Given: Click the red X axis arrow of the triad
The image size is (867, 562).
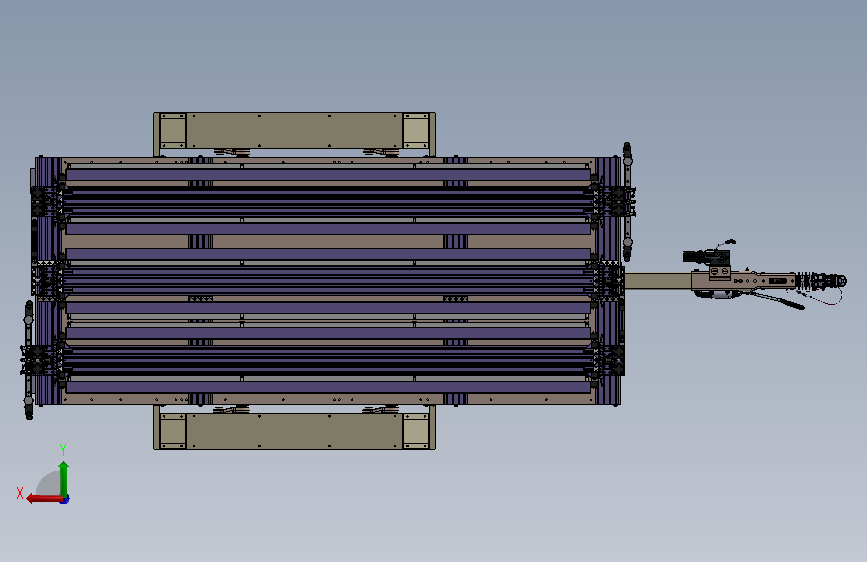Looking at the screenshot, I should (44, 499).
